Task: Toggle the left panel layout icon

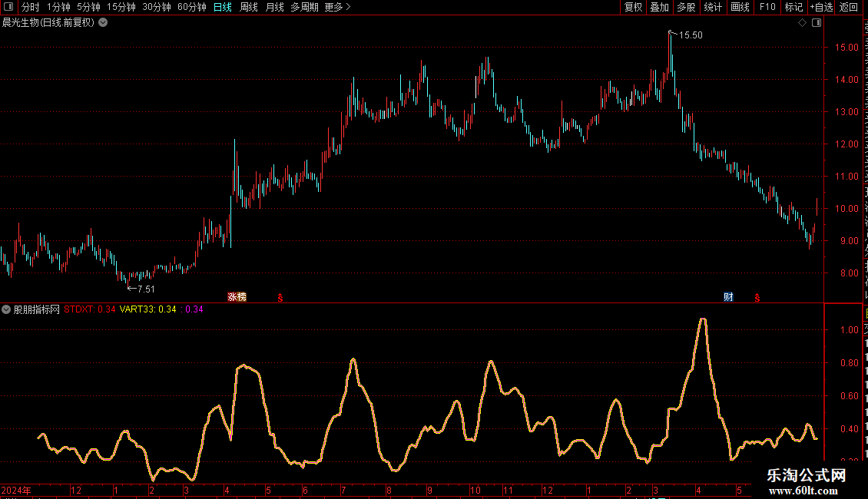Action: [x=8, y=7]
